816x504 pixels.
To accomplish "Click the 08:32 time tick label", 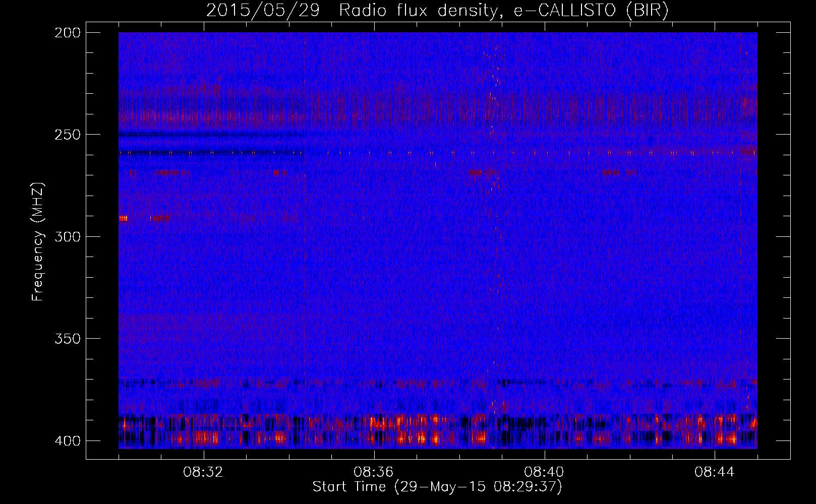I will (x=203, y=472).
